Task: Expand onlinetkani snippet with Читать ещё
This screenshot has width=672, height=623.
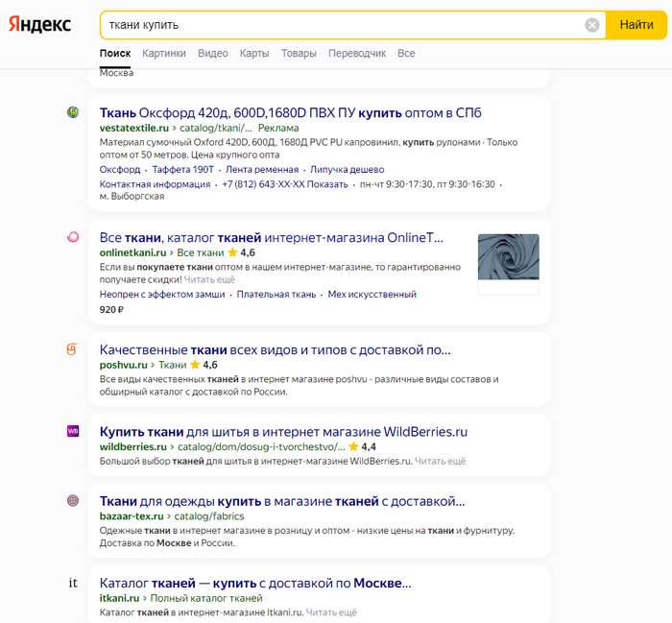Action: [209, 279]
